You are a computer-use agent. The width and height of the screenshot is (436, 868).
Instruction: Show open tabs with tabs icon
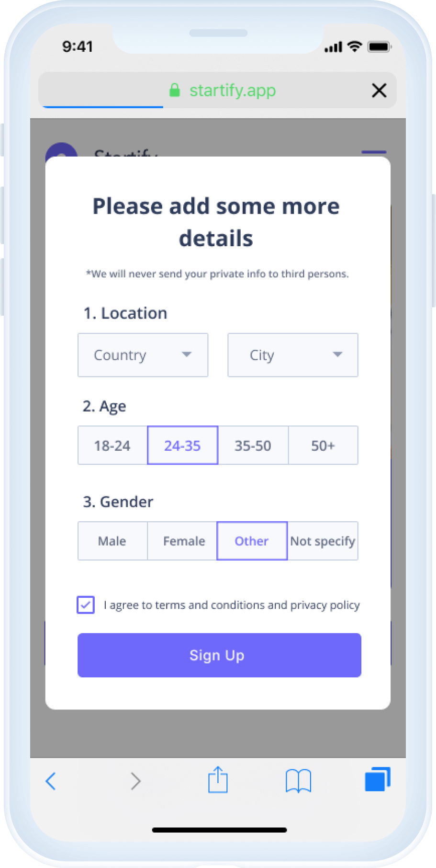click(x=378, y=779)
